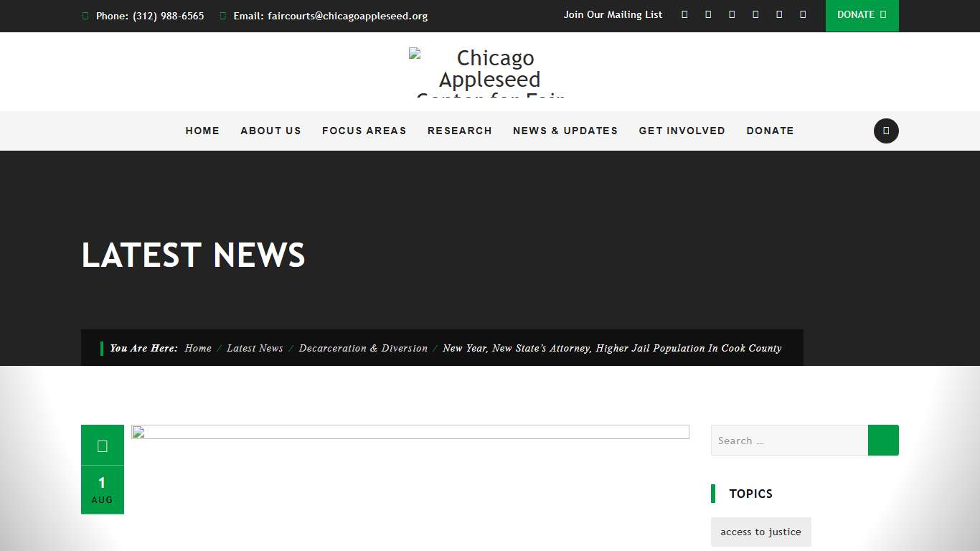Click the phone icon in the top bar
The width and height of the screenshot is (980, 551).
[85, 15]
